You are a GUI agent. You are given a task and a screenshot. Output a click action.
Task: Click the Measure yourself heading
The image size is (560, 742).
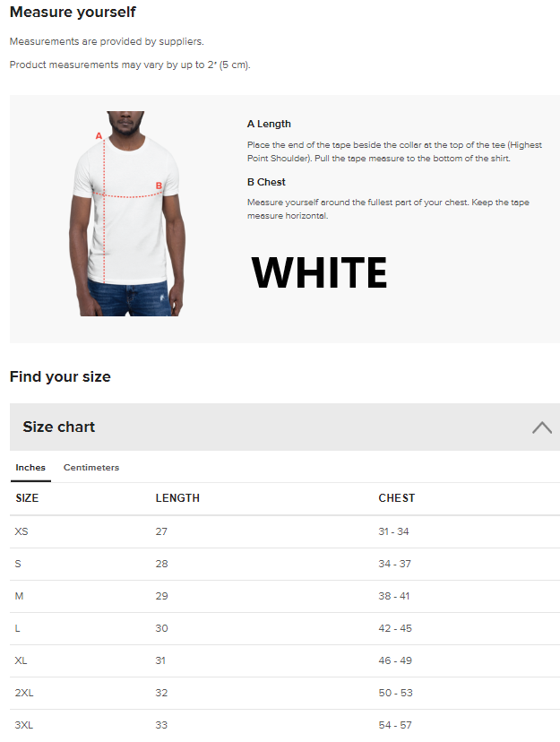pyautogui.click(x=73, y=13)
